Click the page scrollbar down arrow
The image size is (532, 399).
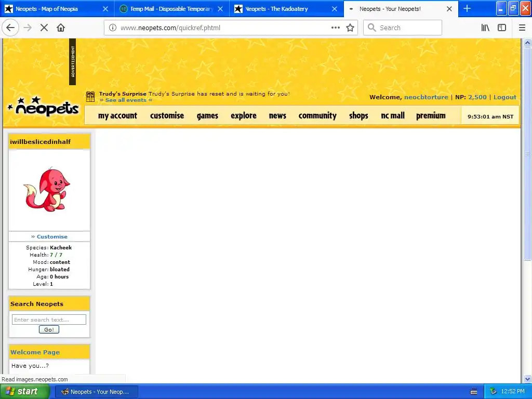point(527,379)
